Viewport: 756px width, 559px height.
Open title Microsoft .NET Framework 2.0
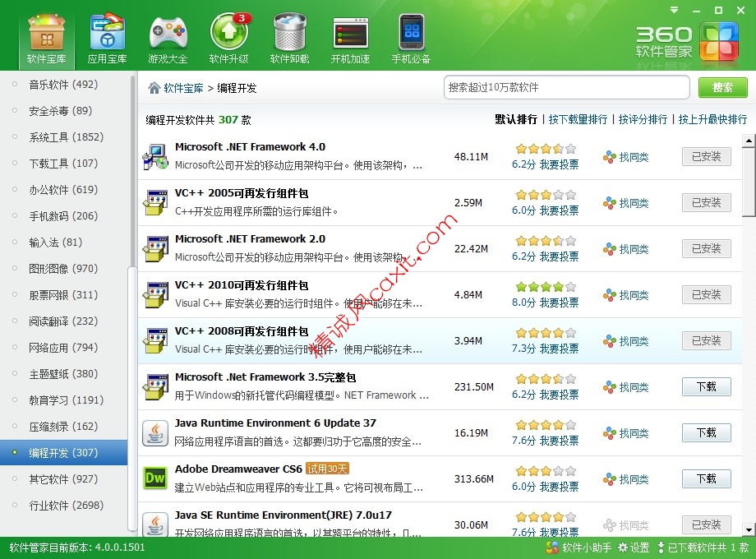click(251, 239)
